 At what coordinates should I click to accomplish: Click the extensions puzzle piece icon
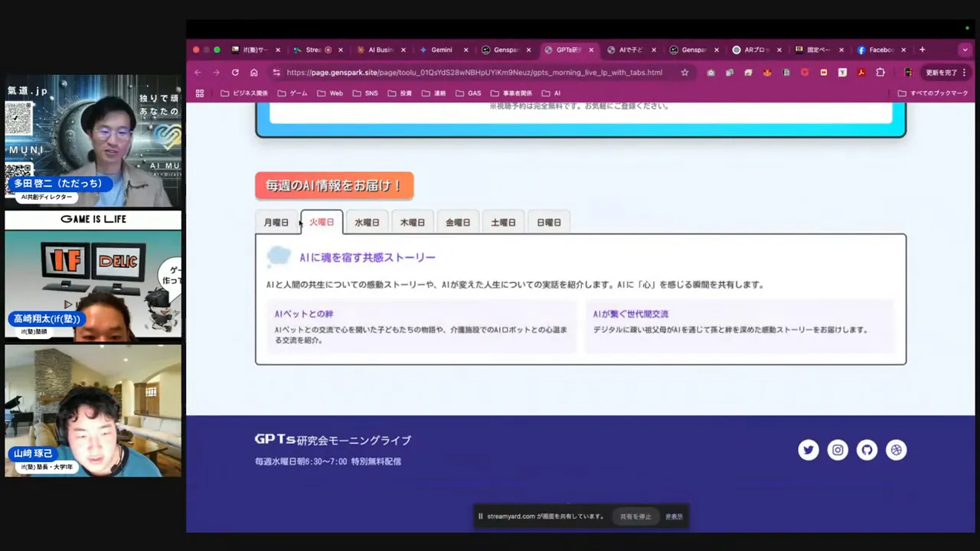(880, 72)
